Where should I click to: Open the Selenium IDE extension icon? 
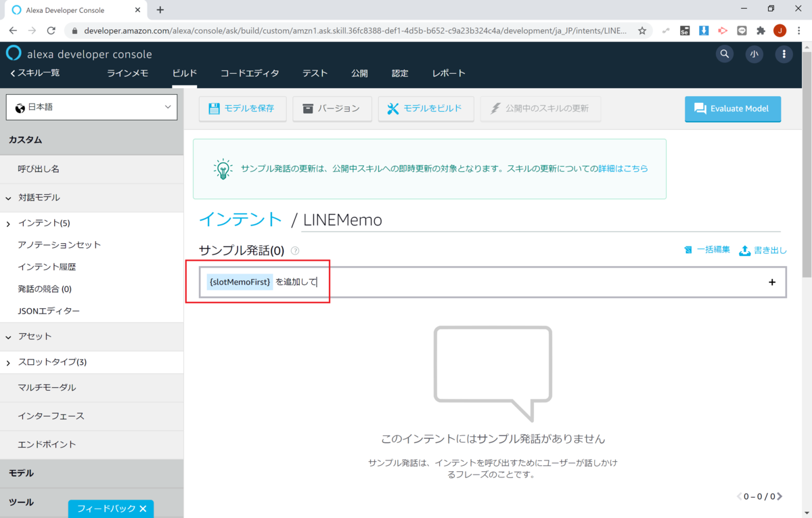click(x=685, y=30)
